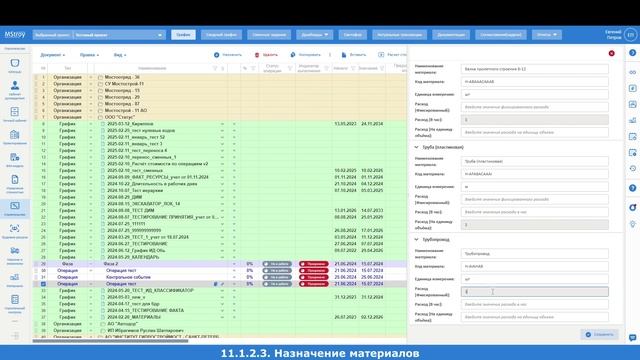
Task: Open the Отчеты menu tab
Action: (547, 35)
